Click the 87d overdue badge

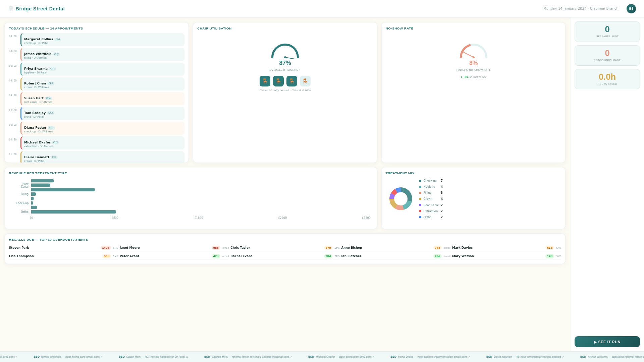(328, 248)
